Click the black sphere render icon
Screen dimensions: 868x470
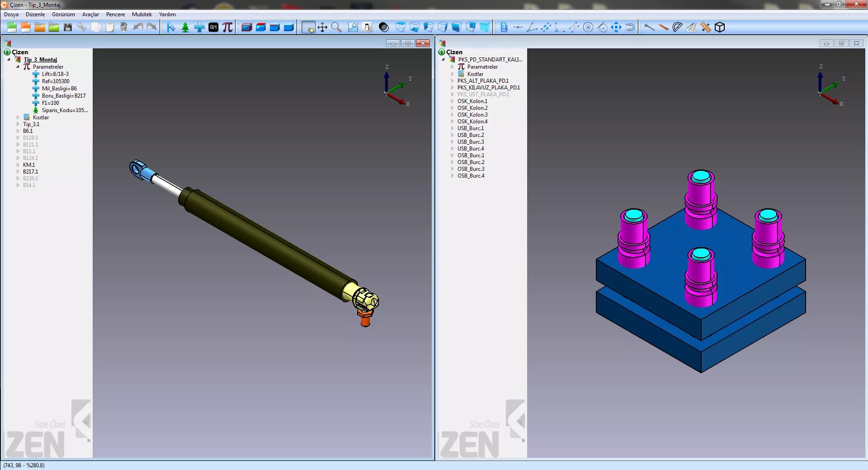pos(384,27)
